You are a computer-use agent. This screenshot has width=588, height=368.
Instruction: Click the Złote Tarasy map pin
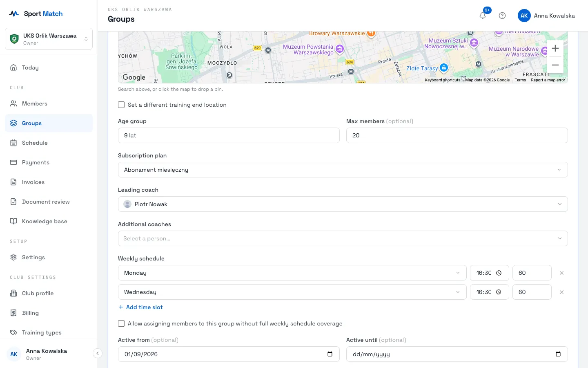pyautogui.click(x=444, y=67)
